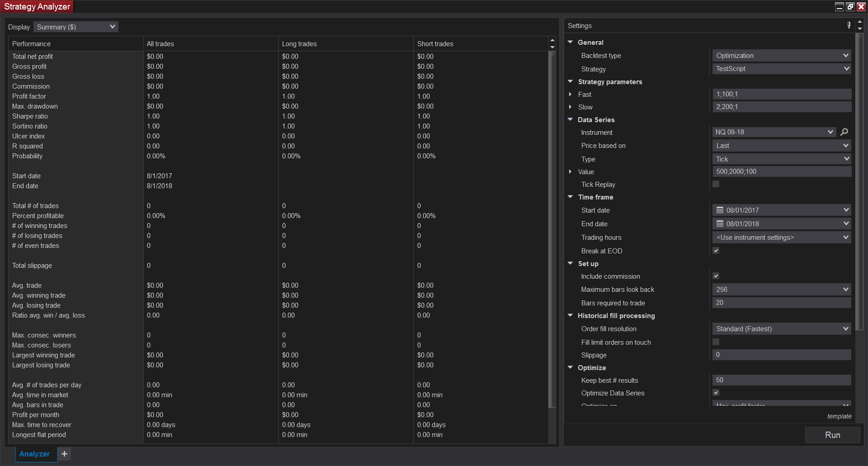This screenshot has height=466, width=868.
Task: Uncheck the Break at EOD checkbox
Action: [x=716, y=251]
